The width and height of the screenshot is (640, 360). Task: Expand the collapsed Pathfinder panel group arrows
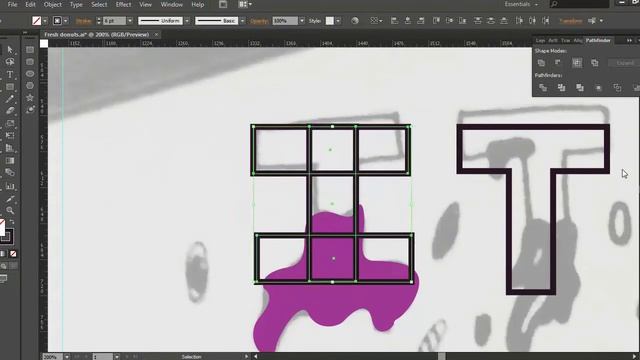coord(629,40)
